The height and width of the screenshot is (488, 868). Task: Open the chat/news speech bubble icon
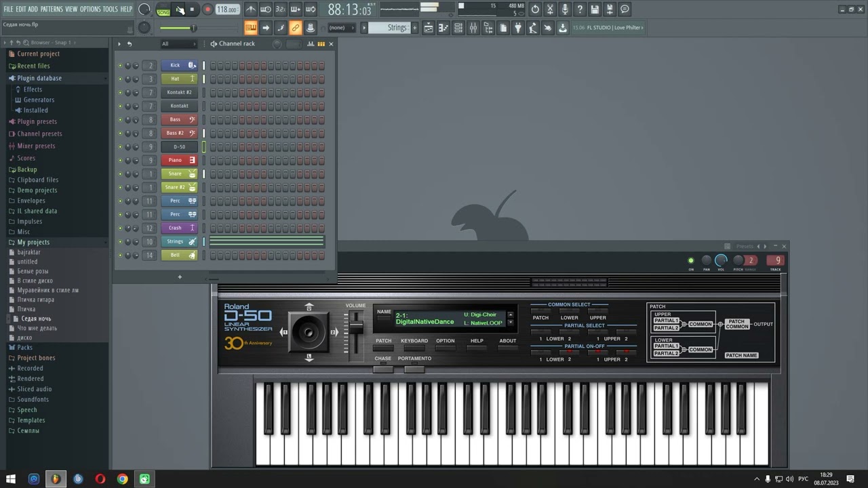(x=625, y=9)
